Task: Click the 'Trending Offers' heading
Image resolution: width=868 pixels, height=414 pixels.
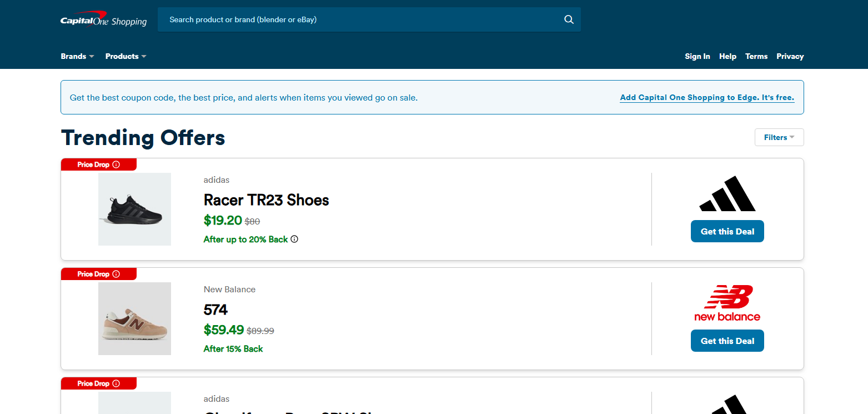Action: (x=143, y=138)
